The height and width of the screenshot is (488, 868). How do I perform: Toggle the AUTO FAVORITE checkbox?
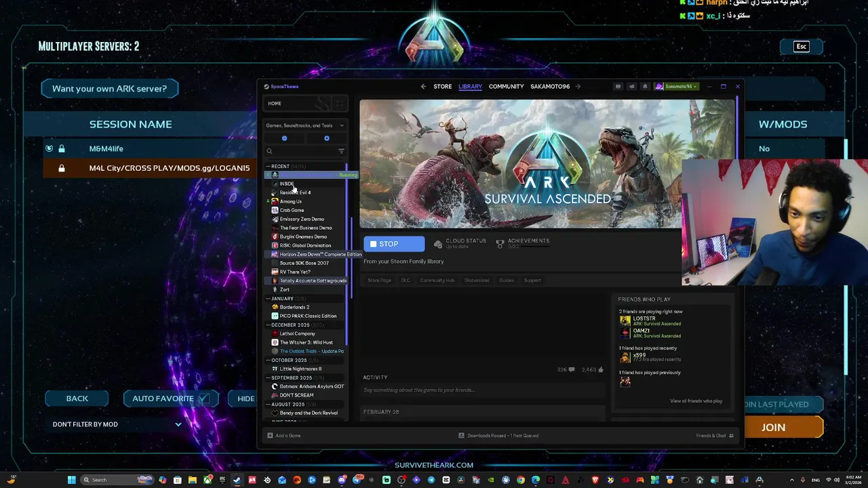coord(203,399)
